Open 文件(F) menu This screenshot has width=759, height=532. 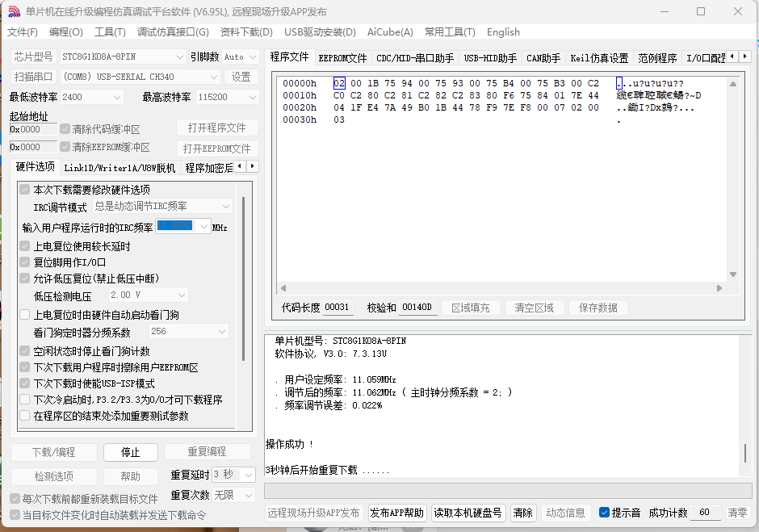click(x=23, y=32)
